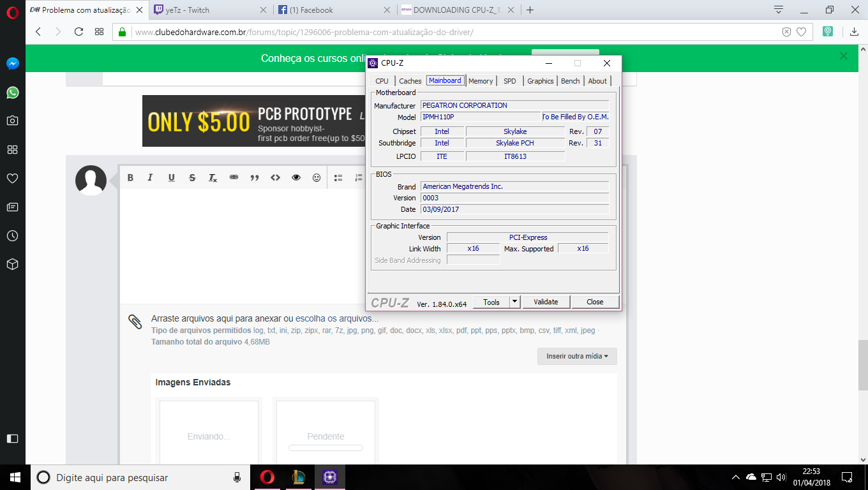The width and height of the screenshot is (868, 490).
Task: Click the Pendente upload progress bar
Action: 325,448
